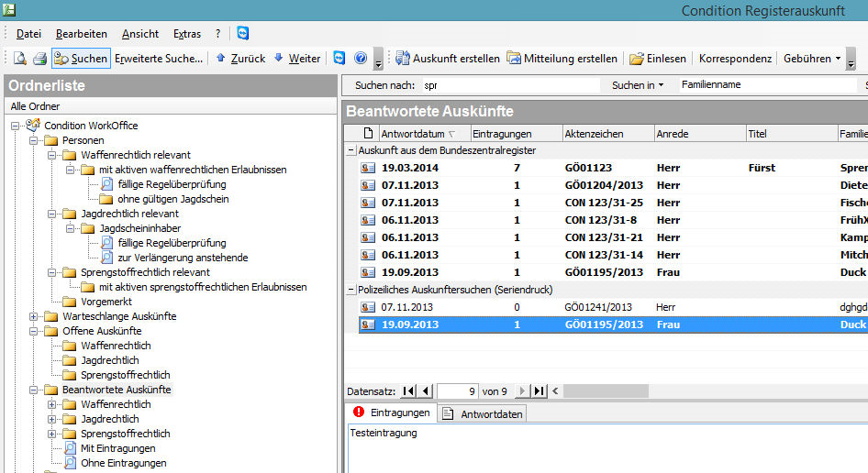The image size is (868, 473).
Task: Launch TeamViewer from the menu bar icon
Action: pyautogui.click(x=242, y=33)
